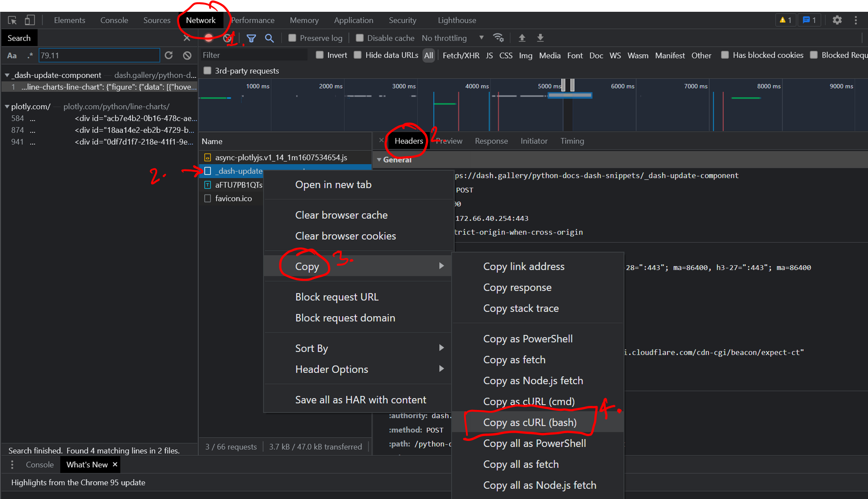This screenshot has height=499, width=868.
Task: Click the import requests icon (upload arrow)
Action: [522, 38]
